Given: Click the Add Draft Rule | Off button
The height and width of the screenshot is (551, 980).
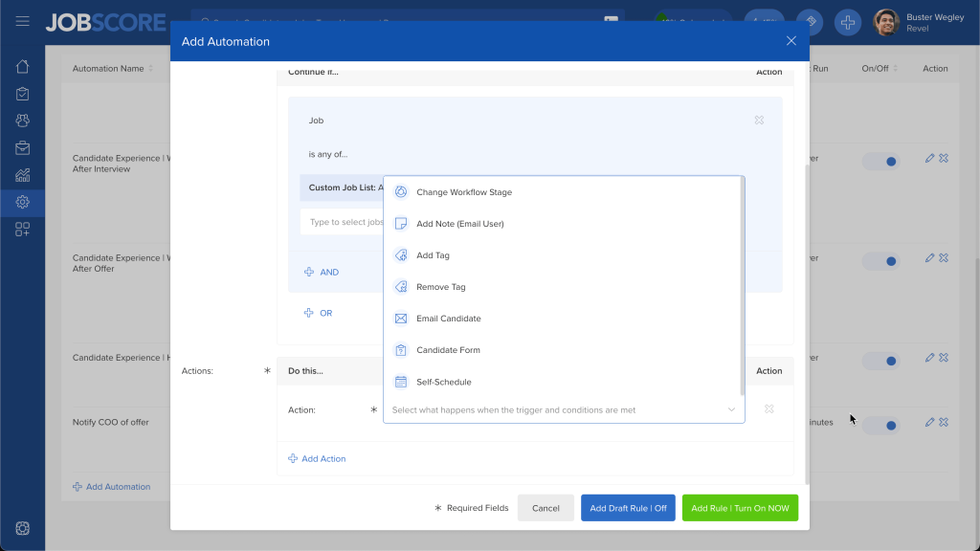Looking at the screenshot, I should pos(628,508).
